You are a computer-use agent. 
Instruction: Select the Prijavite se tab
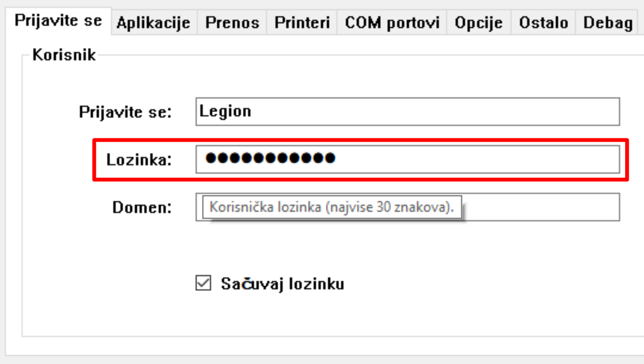(58, 21)
